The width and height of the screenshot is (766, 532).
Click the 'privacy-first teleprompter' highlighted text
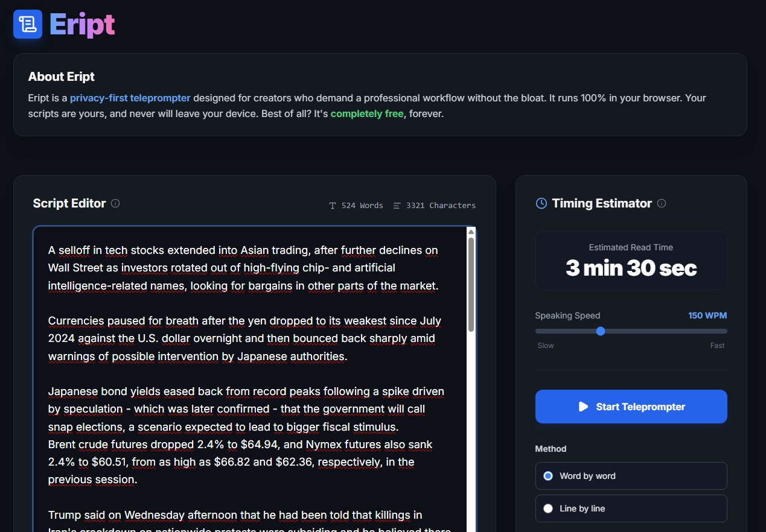130,98
